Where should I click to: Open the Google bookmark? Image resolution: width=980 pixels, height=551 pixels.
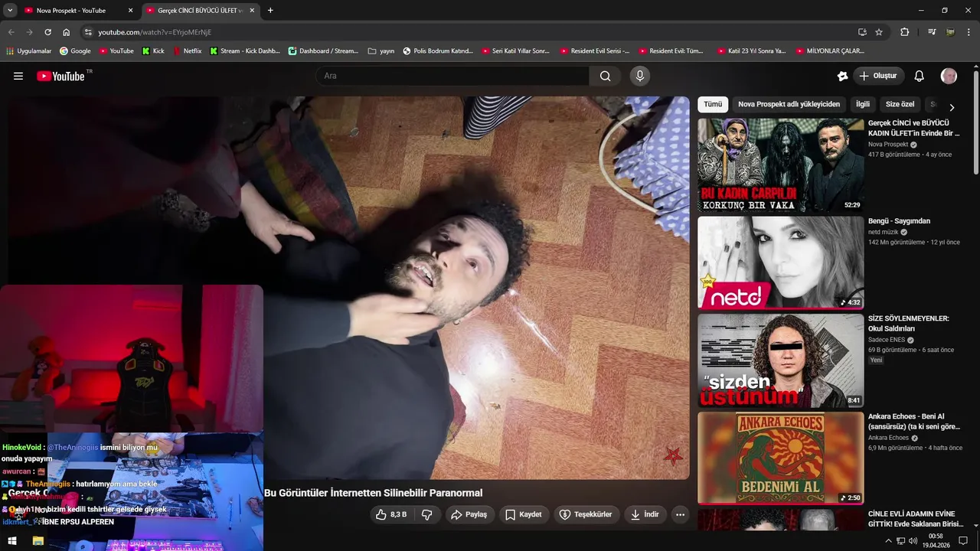point(75,51)
